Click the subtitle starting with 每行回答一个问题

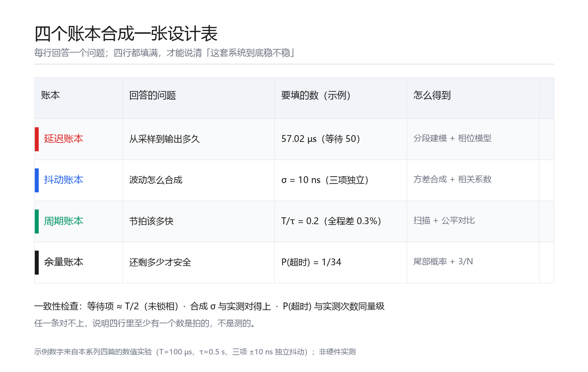click(165, 53)
